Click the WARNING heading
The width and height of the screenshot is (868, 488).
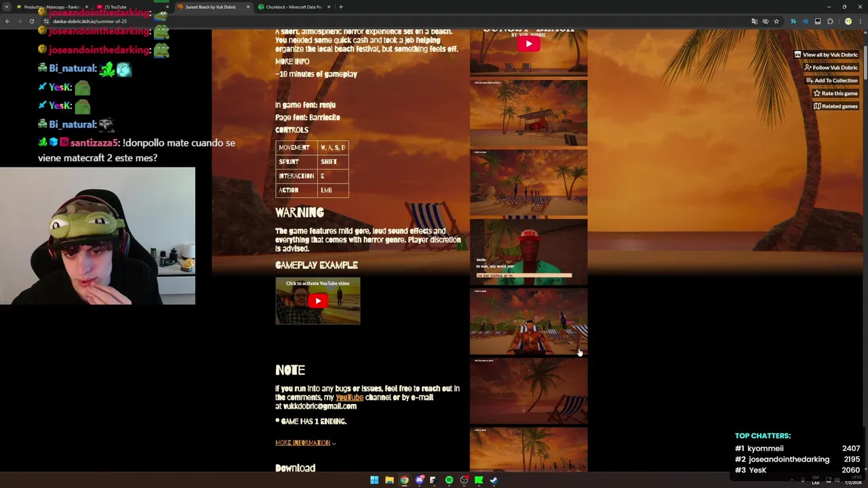[x=299, y=213]
